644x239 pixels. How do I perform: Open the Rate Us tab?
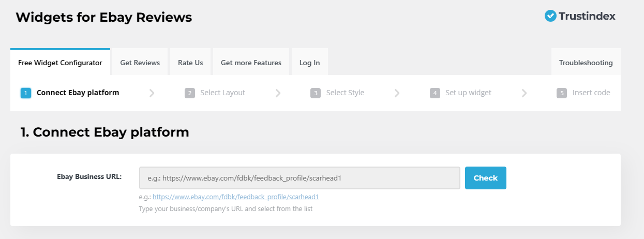(x=190, y=63)
